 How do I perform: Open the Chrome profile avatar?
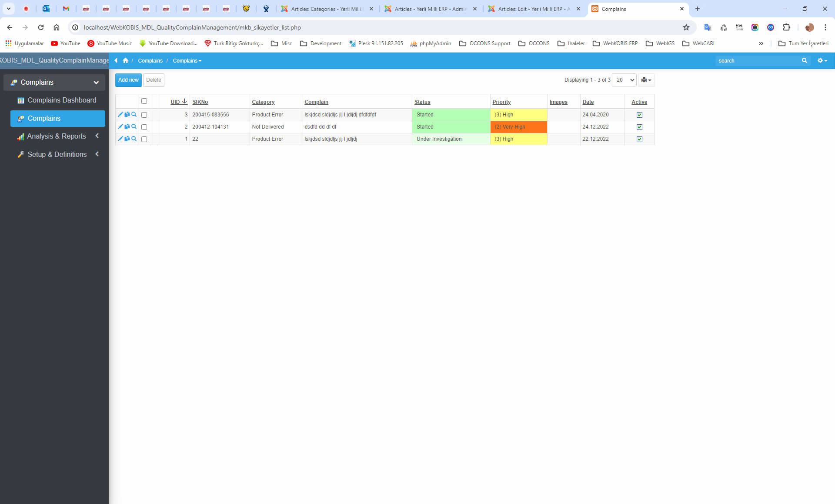click(x=809, y=27)
